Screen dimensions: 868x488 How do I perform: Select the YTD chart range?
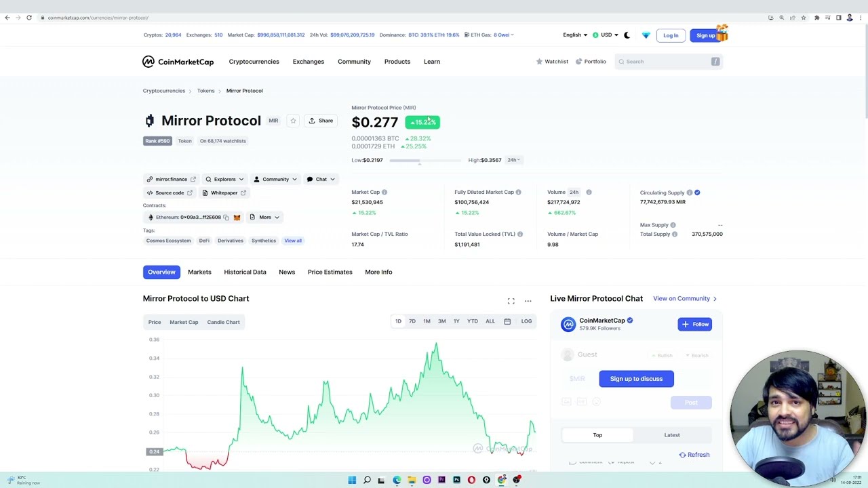[x=473, y=321]
